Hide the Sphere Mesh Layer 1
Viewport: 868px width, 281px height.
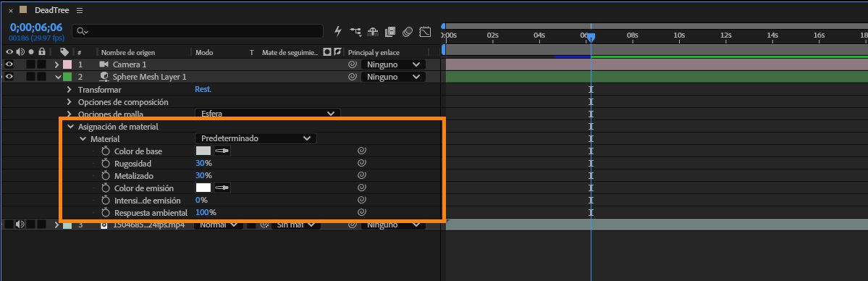[9, 77]
